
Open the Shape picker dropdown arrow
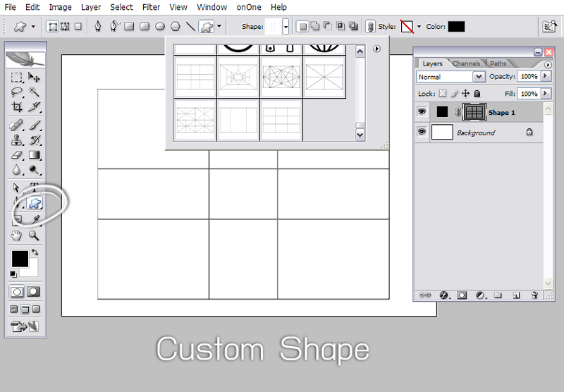point(286,27)
